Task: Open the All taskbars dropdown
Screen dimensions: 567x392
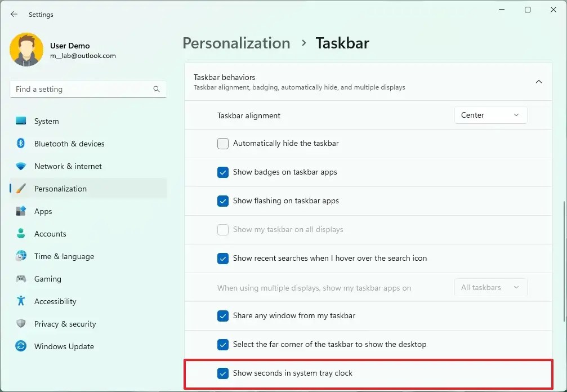Action: (490, 287)
